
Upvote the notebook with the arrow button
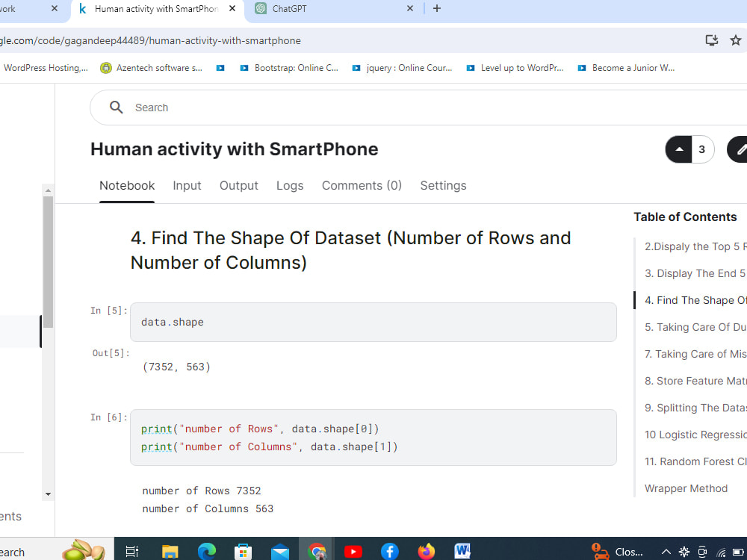(x=679, y=149)
